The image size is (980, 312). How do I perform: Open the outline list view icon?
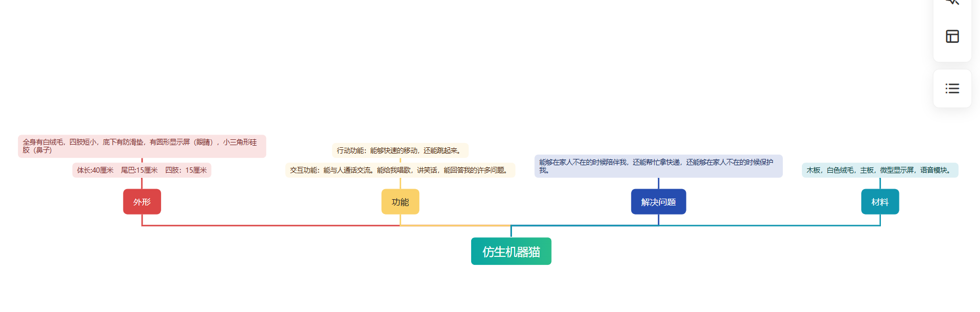tap(952, 88)
